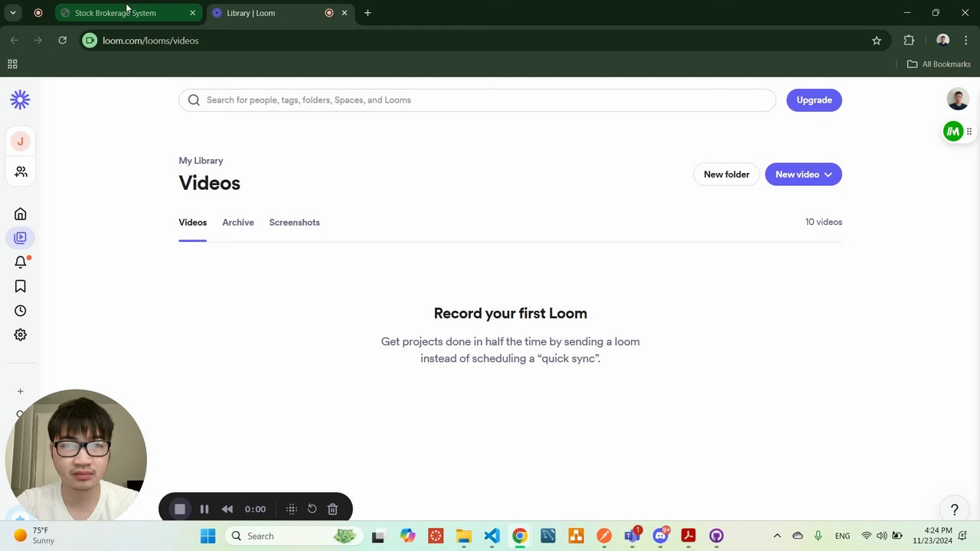Open Settings gear in Loom sidebar

[21, 335]
